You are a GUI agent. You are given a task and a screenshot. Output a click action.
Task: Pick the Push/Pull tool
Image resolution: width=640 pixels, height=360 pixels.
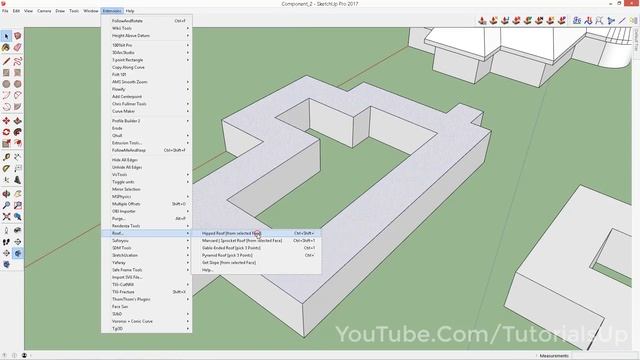coord(18,121)
